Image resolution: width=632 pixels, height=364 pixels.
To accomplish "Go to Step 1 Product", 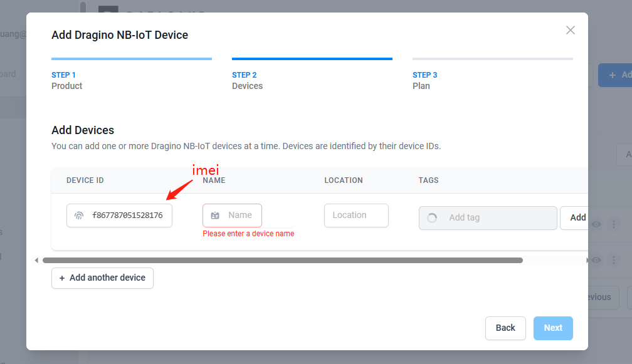I will tap(132, 75).
